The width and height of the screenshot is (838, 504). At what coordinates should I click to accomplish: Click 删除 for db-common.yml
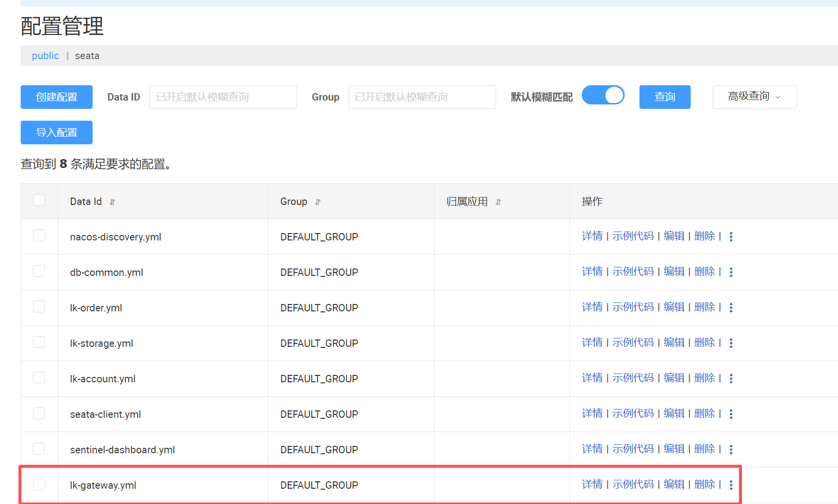tap(704, 271)
